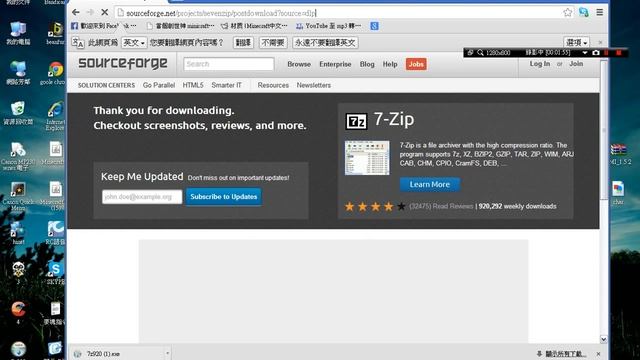Open the Newsletters link
Screen dimensions: 640x360
[x=313, y=85]
